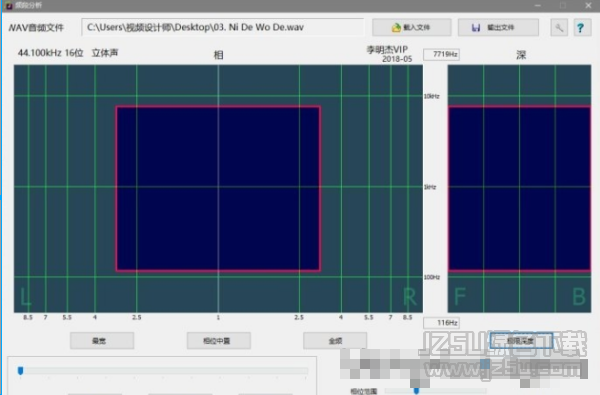Viewport: 600px width, 395px height.
Task: Click the L letter in the phase graph
Action: [25, 297]
